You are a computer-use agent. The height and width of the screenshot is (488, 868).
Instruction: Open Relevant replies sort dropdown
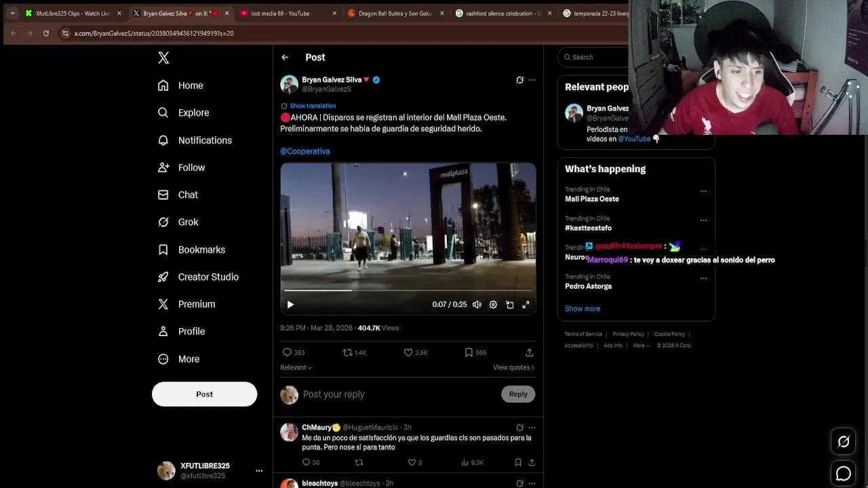(x=296, y=367)
